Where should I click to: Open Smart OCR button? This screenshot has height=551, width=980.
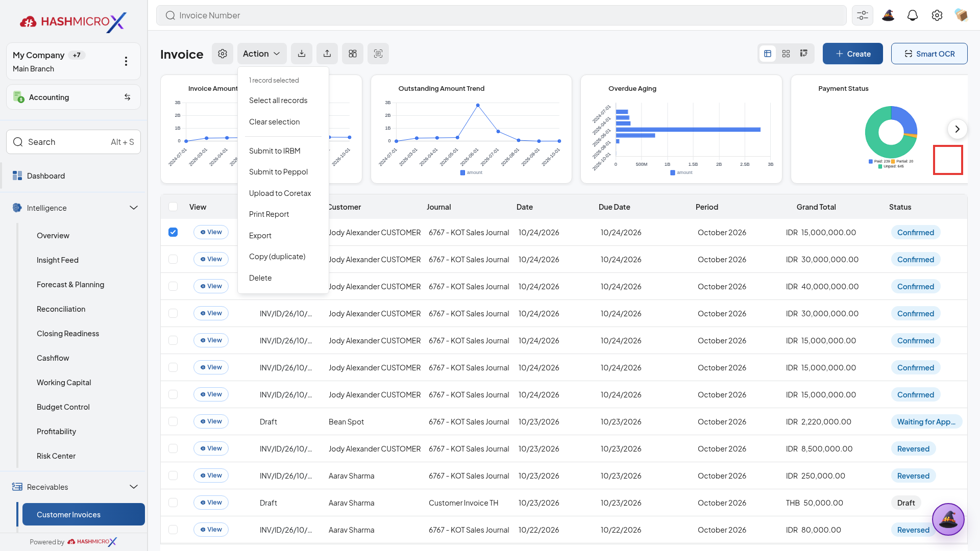[x=929, y=54]
